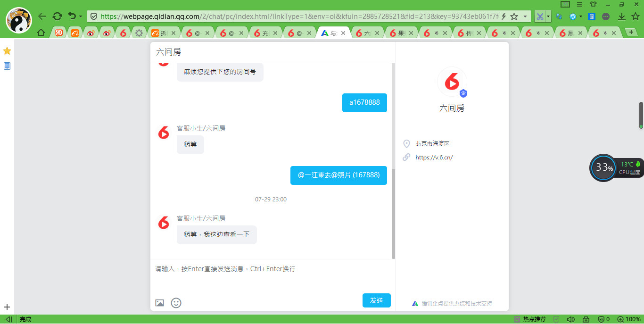Click the undo close tab arrow icon
This screenshot has height=324, width=644.
click(x=72, y=16)
